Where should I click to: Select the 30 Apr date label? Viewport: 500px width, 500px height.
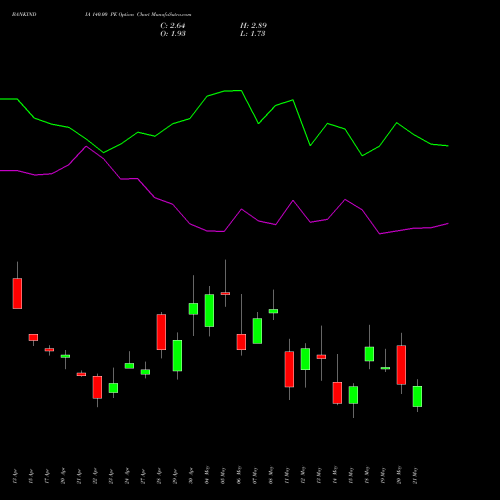(191, 476)
